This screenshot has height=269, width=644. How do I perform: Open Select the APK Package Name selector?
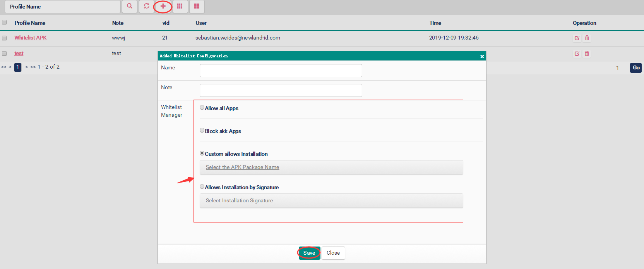coord(242,167)
